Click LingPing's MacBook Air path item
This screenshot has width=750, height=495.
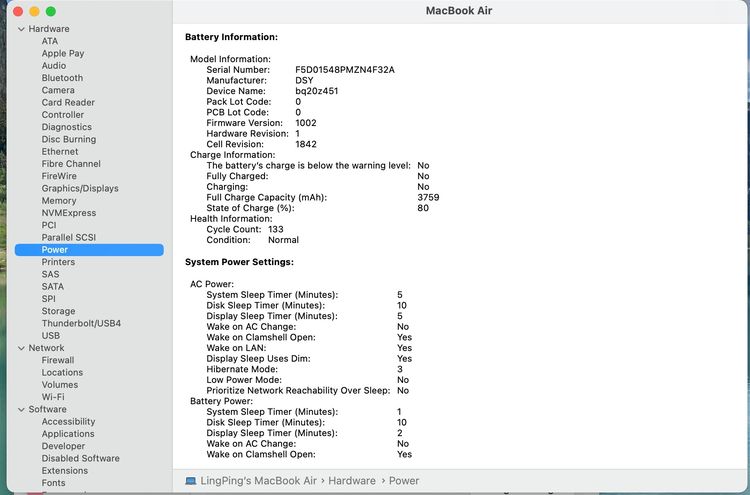258,481
